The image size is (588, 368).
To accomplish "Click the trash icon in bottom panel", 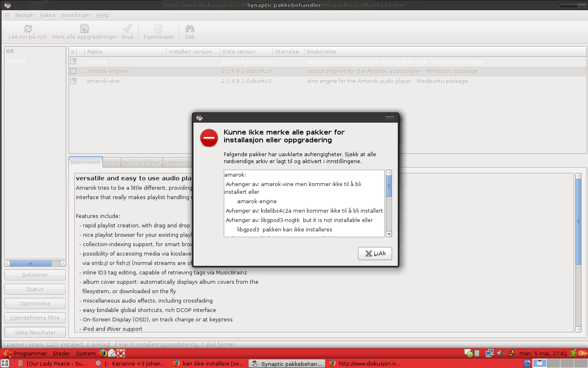I will [527, 363].
